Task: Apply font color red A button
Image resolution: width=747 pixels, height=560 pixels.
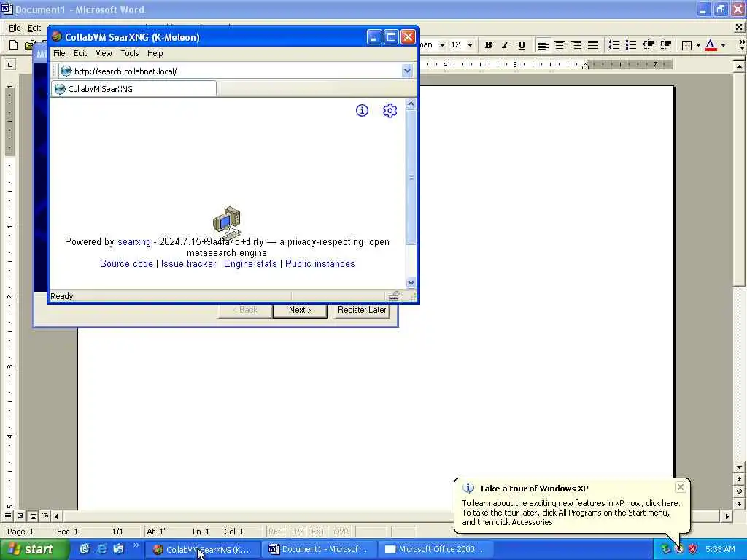Action: [x=711, y=45]
